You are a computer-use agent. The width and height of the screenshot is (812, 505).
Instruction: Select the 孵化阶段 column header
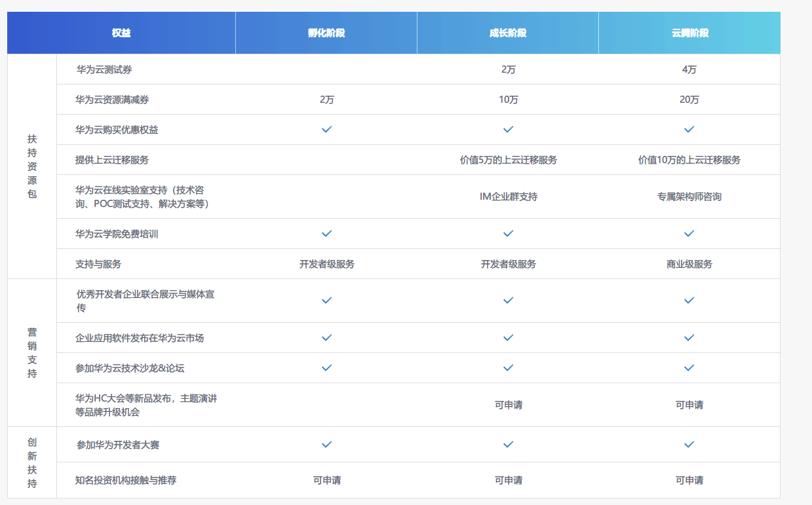click(x=326, y=33)
